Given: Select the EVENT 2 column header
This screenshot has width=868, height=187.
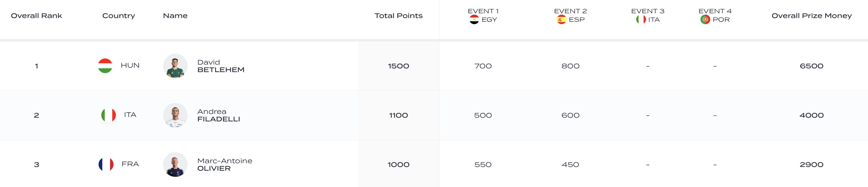Looking at the screenshot, I should pos(570,11).
